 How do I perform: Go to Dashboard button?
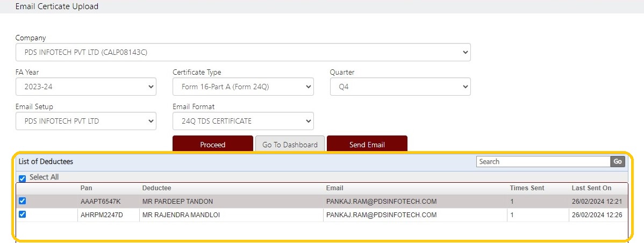290,144
